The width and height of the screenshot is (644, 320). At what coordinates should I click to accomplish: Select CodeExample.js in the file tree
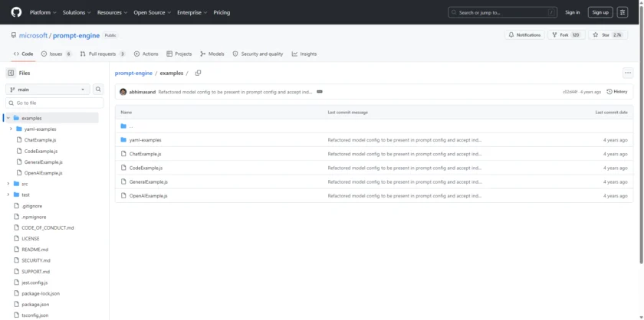pos(41,151)
